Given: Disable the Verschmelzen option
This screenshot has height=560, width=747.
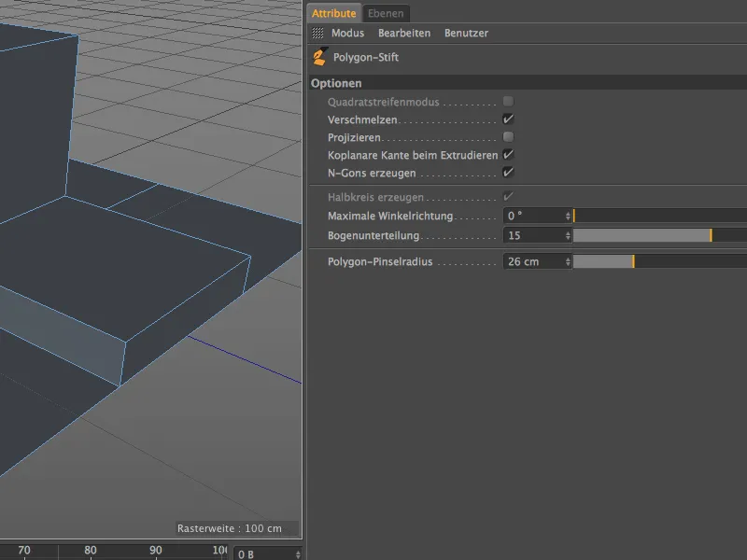Looking at the screenshot, I should 506,119.
